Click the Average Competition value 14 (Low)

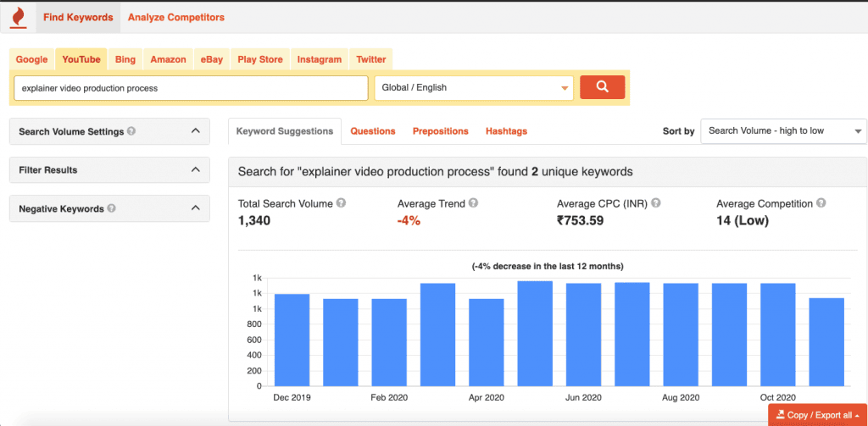click(x=743, y=221)
